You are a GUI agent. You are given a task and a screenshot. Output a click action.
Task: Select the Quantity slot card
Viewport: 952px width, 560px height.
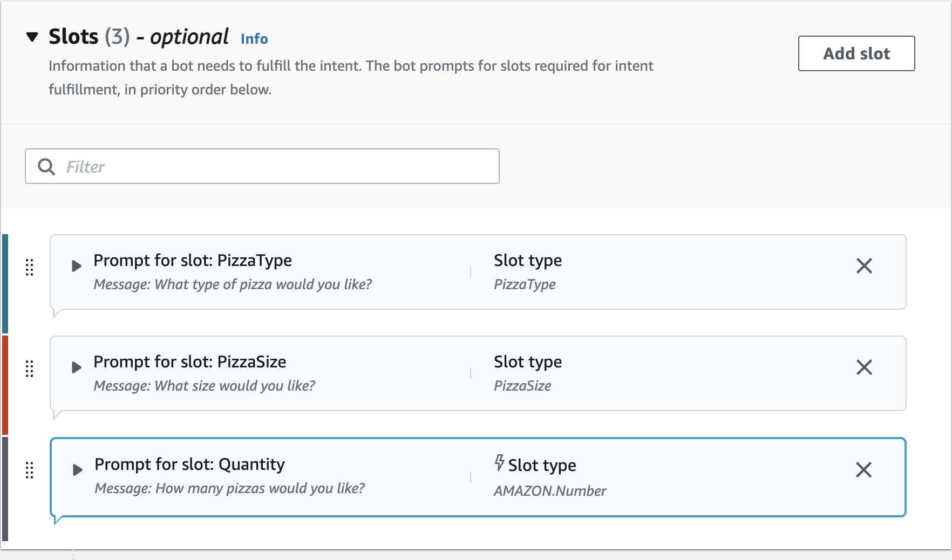pyautogui.click(x=702, y=477)
